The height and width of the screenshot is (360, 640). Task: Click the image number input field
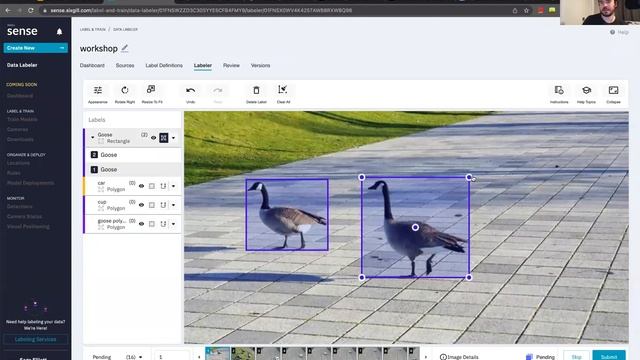[x=172, y=356]
